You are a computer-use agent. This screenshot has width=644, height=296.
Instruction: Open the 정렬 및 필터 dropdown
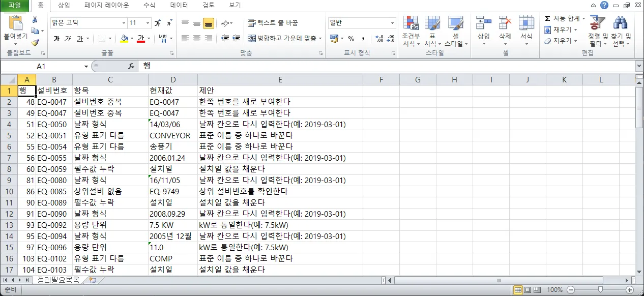point(598,32)
